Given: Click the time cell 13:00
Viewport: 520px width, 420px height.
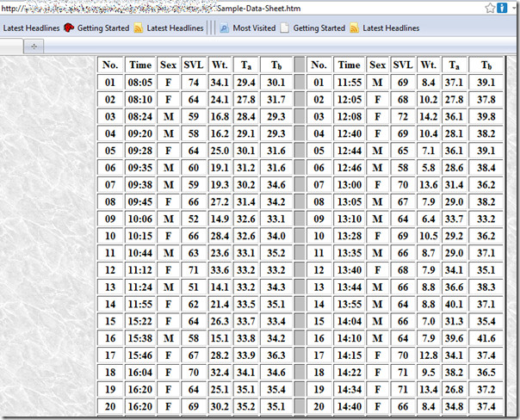Looking at the screenshot, I should tap(350, 185).
